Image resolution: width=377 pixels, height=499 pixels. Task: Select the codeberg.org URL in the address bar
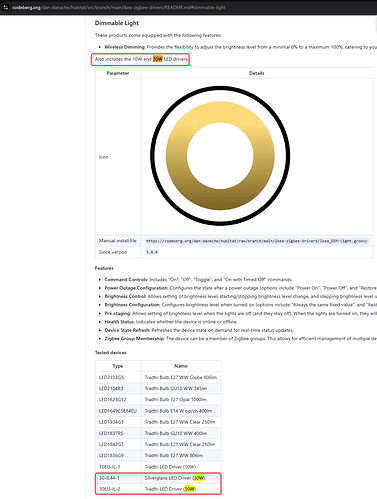coord(119,7)
